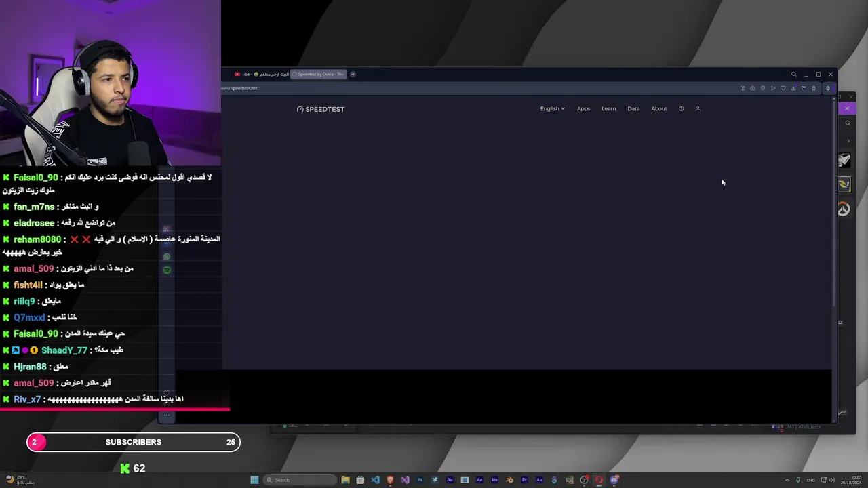Open Visual Studio from the taskbar
The image size is (868, 488).
tap(405, 480)
